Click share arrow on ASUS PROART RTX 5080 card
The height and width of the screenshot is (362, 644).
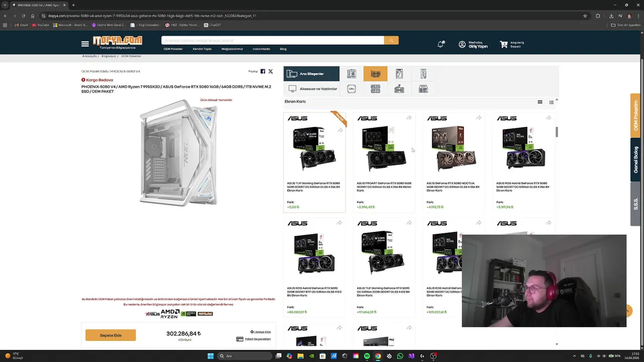click(409, 118)
